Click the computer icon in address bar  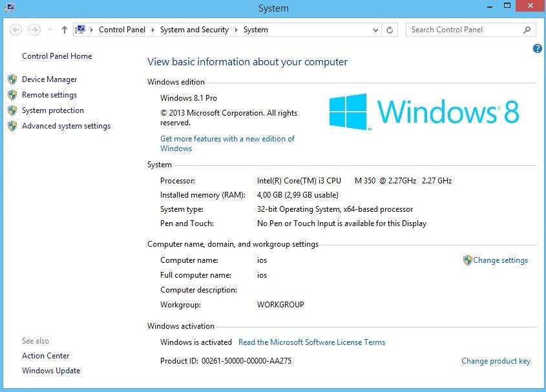[x=80, y=29]
